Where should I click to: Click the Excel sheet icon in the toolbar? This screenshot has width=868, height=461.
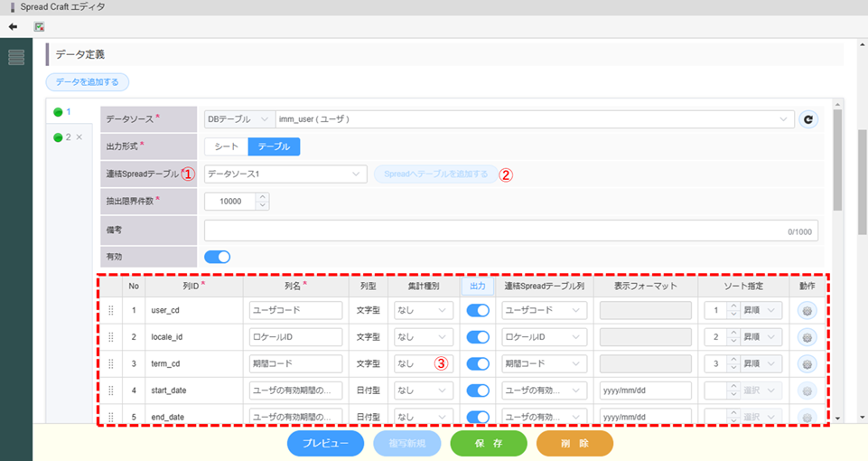[x=40, y=26]
